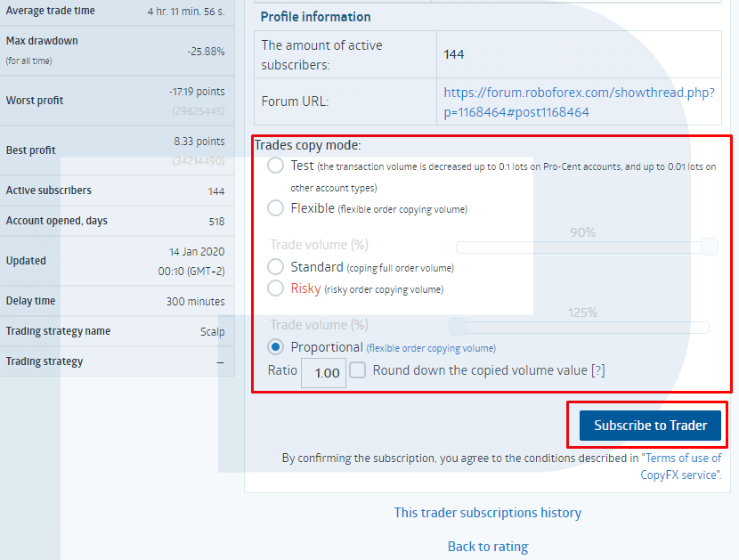Viewport: 739px width, 560px height.
Task: Click the 90% trade volume slider handle
Action: tap(710, 246)
